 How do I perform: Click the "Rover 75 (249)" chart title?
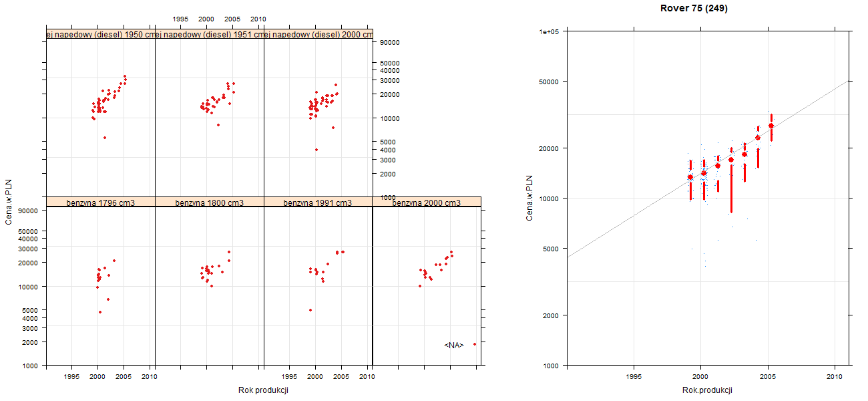pos(694,9)
